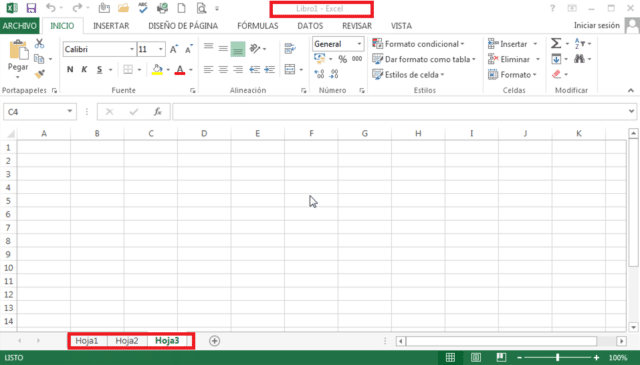This screenshot has height=365, width=640.
Task: Switch to the FÓRMULAS tab
Action: [258, 26]
